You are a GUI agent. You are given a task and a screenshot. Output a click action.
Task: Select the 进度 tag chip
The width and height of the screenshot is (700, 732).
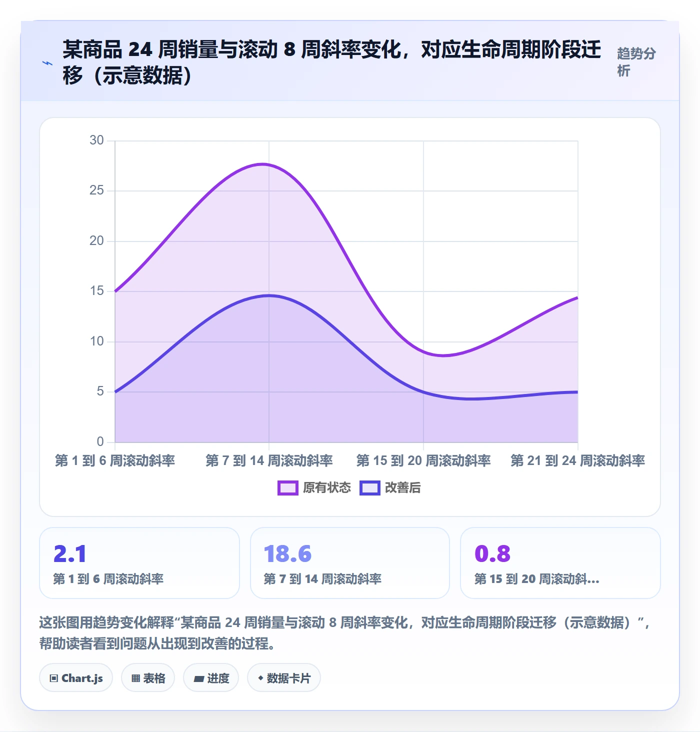pos(211,678)
